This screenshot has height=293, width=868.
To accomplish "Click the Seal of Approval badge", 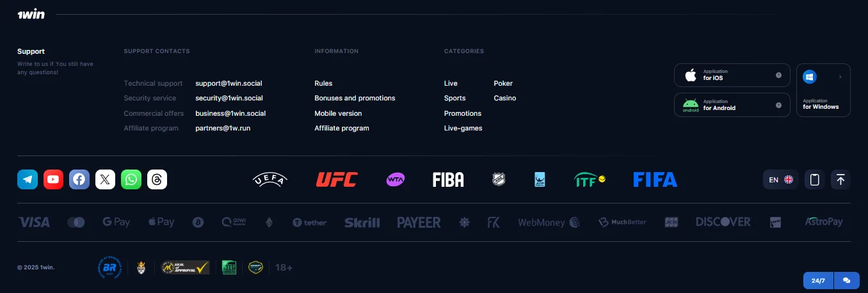I will 185,267.
